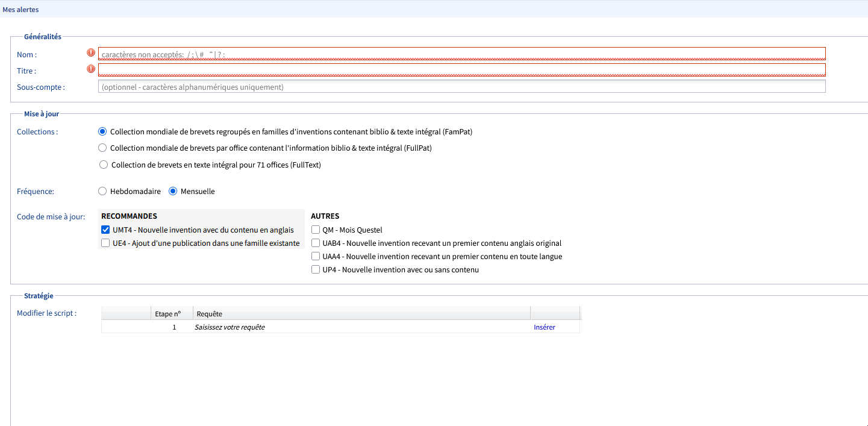Click the 'Fréquence:' label
This screenshot has height=426, width=868.
point(36,191)
